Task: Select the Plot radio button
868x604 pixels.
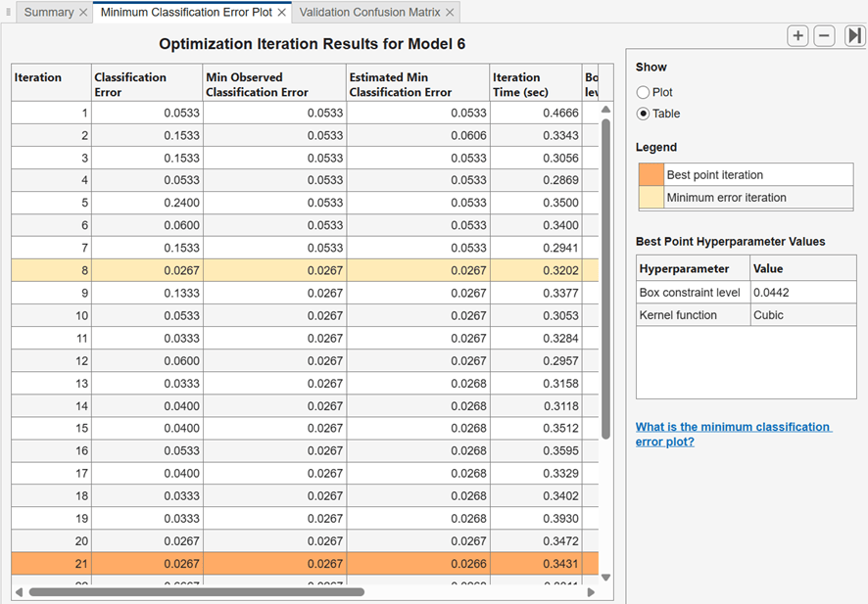Action: click(x=643, y=92)
